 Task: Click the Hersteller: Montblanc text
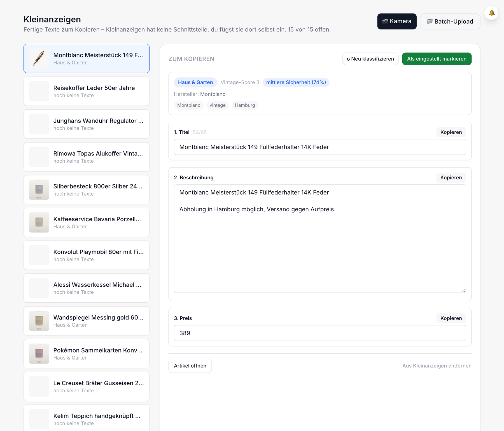200,94
